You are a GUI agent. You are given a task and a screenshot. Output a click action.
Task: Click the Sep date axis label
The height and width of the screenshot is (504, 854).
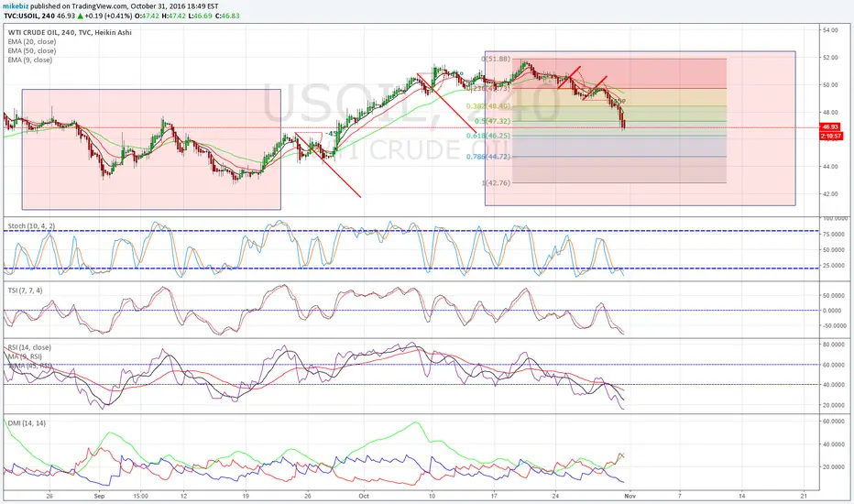coord(99,497)
